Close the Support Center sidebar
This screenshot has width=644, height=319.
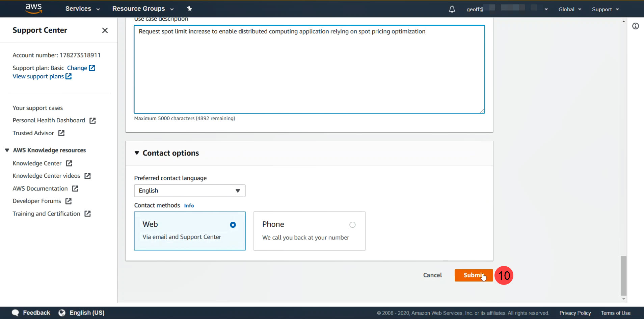105,30
